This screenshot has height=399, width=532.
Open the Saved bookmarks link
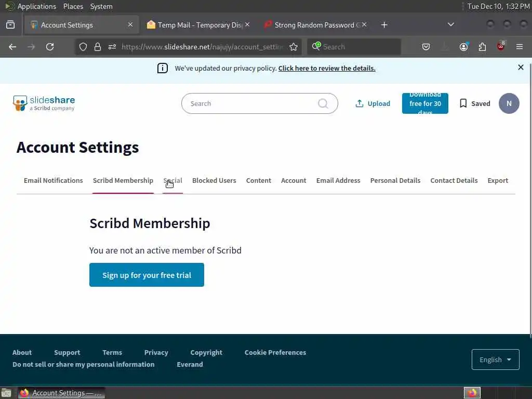click(475, 103)
